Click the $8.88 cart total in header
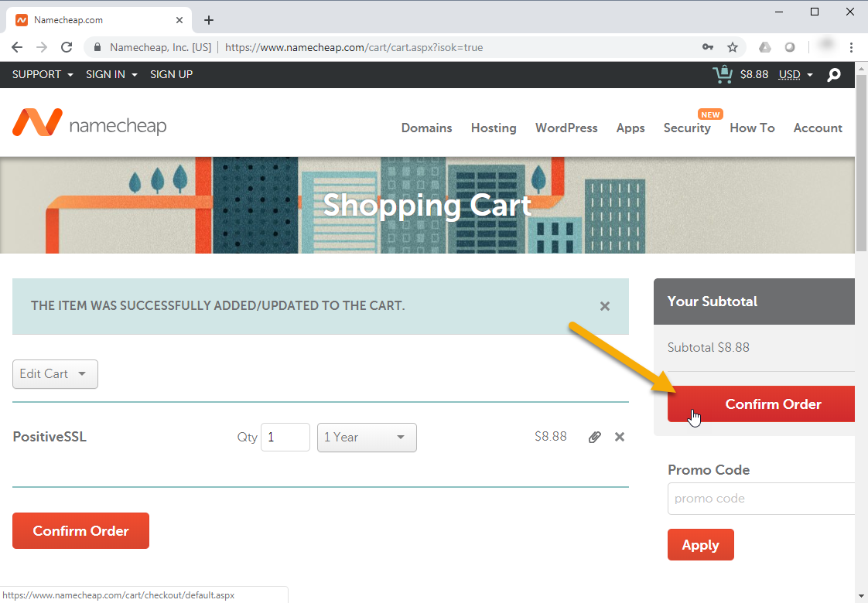The width and height of the screenshot is (868, 603). (x=754, y=75)
